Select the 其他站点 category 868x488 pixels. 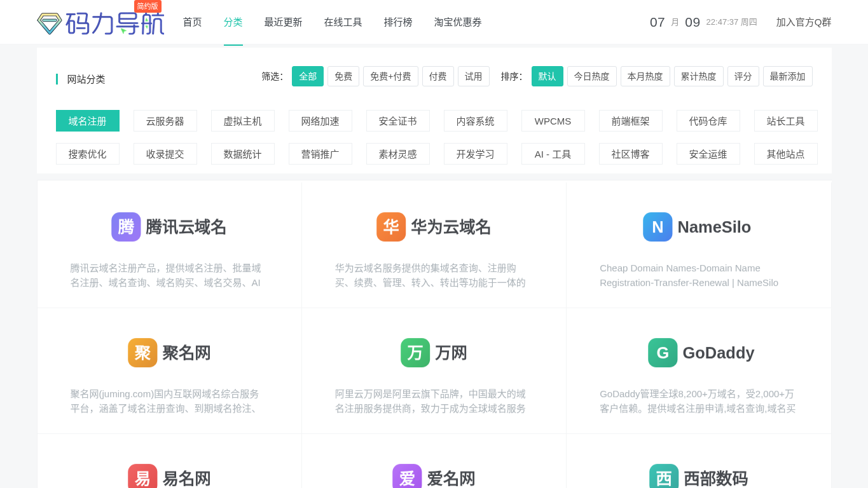click(x=786, y=154)
